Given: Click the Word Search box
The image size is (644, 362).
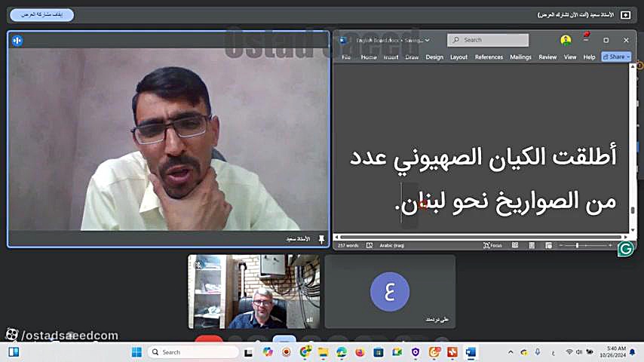Looking at the screenshot, I should pyautogui.click(x=488, y=40).
